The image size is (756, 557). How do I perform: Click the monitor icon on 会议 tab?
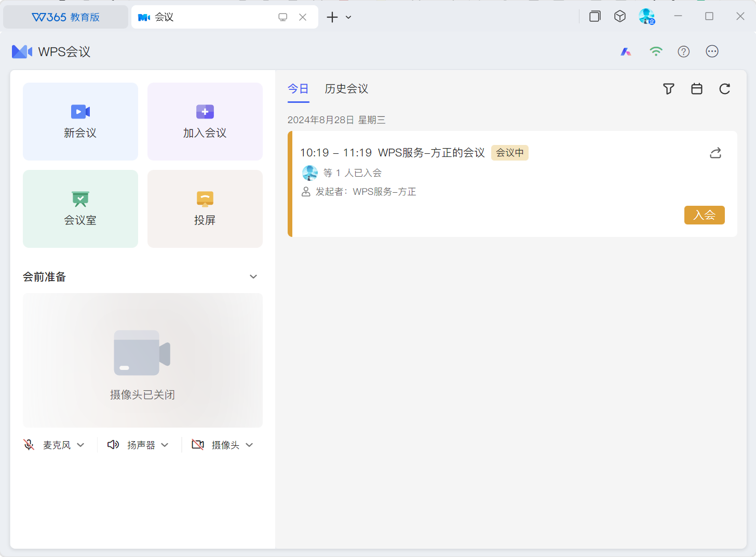[x=283, y=17]
